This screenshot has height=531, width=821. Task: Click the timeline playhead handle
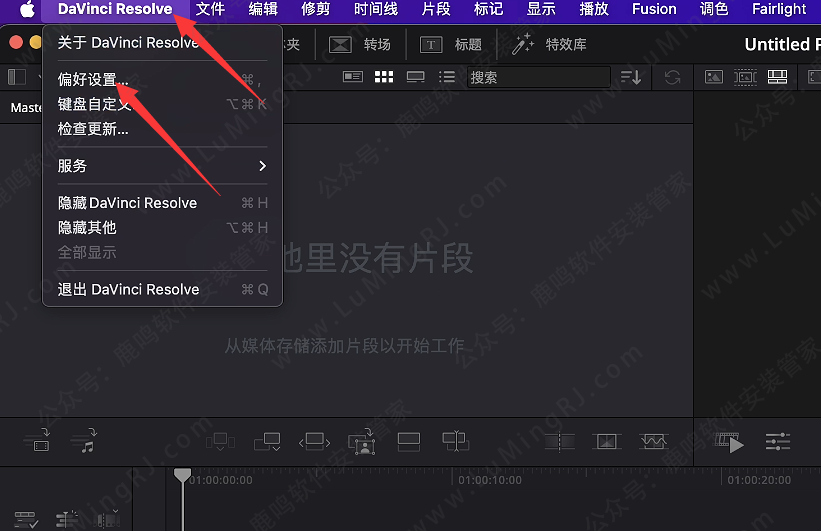click(x=182, y=475)
